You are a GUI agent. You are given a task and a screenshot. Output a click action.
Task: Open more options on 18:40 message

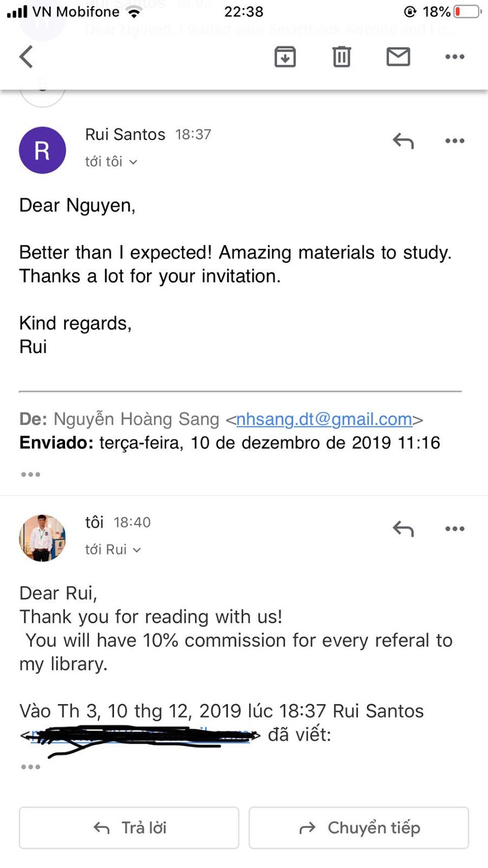pos(455,529)
